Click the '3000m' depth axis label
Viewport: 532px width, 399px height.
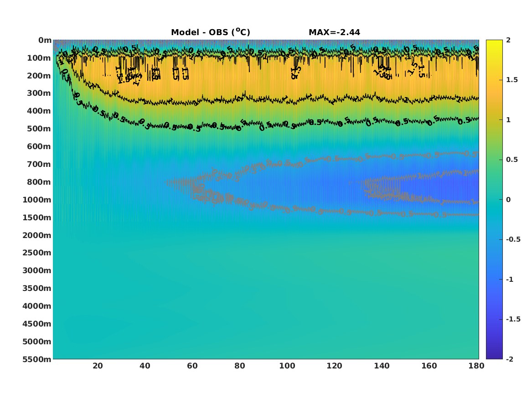[37, 270]
